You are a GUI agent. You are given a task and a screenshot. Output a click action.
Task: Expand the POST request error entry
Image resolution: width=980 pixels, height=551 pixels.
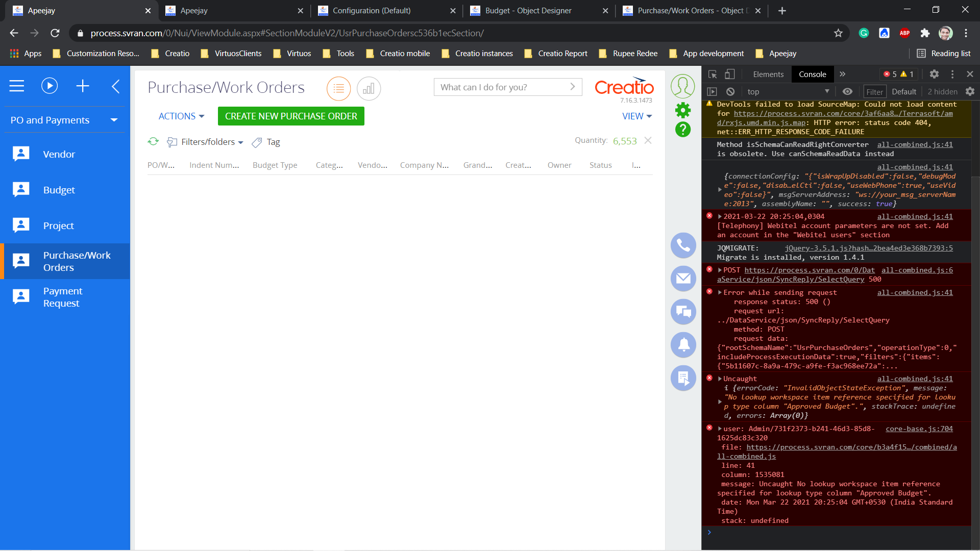tap(720, 270)
